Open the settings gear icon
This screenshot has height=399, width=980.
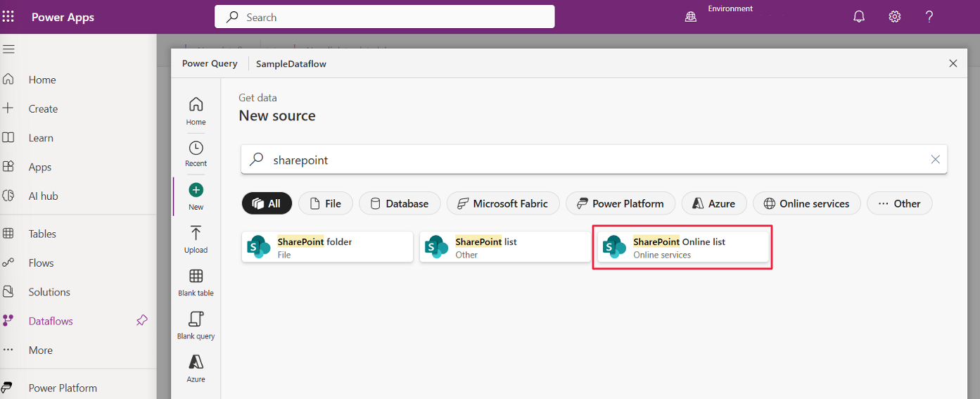pos(894,17)
